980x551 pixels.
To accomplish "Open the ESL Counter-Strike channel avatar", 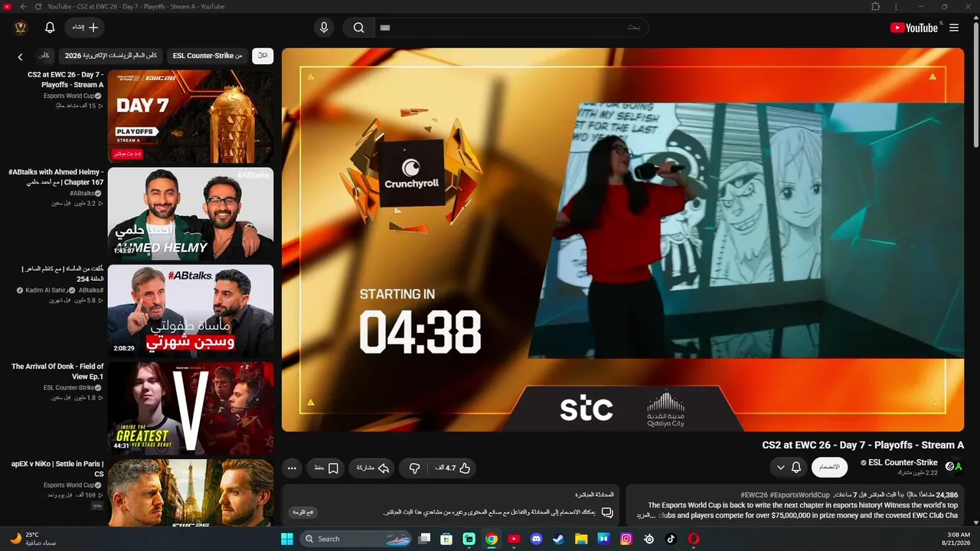I will click(953, 466).
